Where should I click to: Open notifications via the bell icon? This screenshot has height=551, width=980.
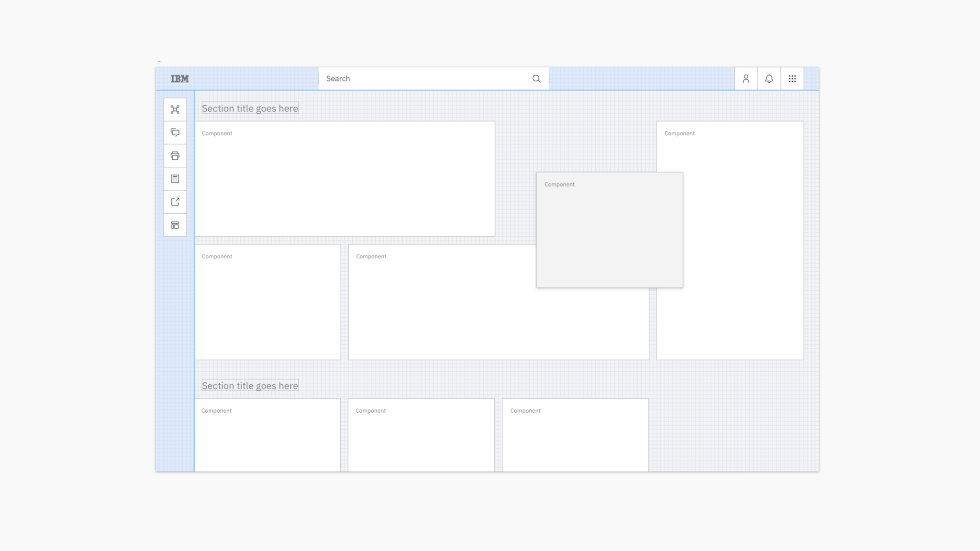point(769,78)
